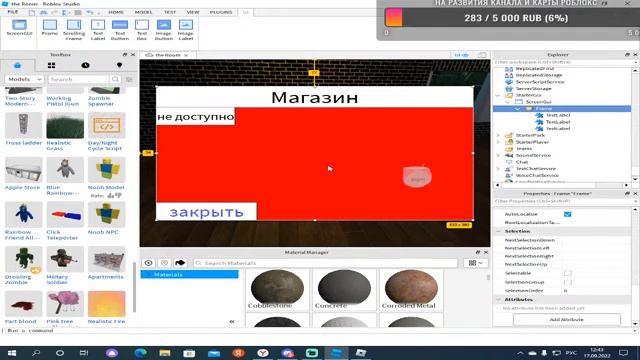This screenshot has height=360, width=640.
Task: Open Yandex Browser from the taskbar
Action: click(263, 353)
